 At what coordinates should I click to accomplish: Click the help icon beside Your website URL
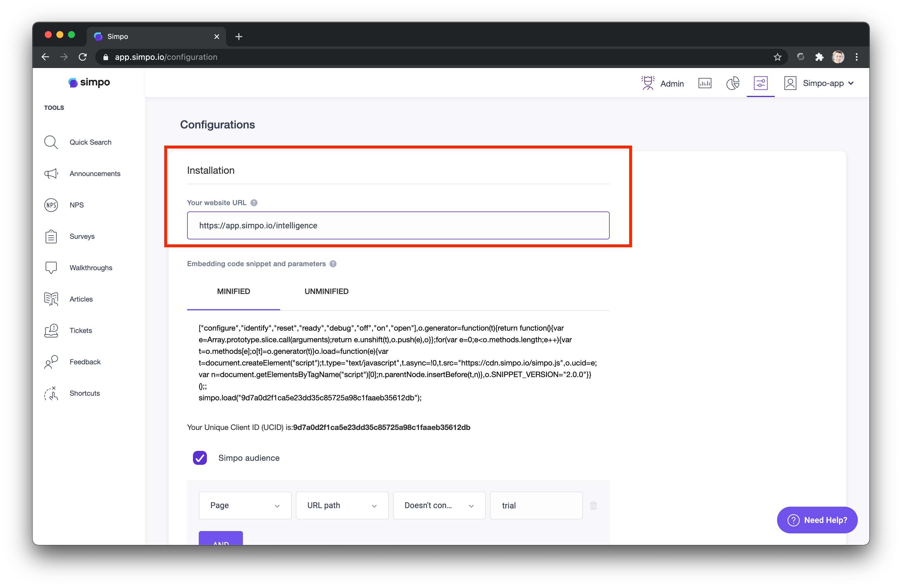coord(254,203)
